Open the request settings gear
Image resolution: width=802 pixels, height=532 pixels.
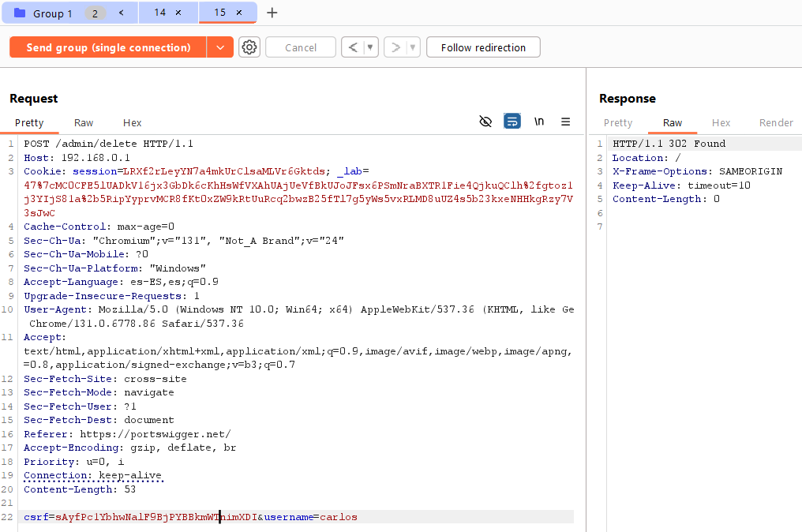(249, 47)
